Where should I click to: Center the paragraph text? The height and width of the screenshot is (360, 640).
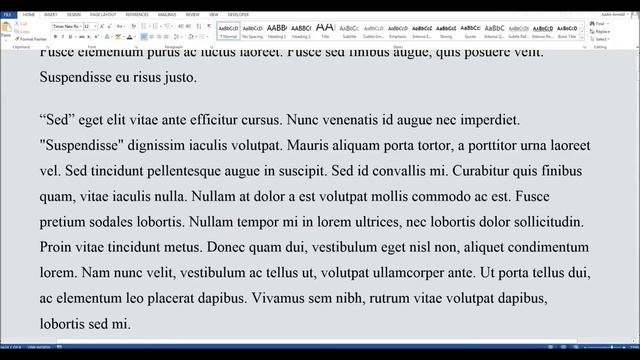coord(151,37)
